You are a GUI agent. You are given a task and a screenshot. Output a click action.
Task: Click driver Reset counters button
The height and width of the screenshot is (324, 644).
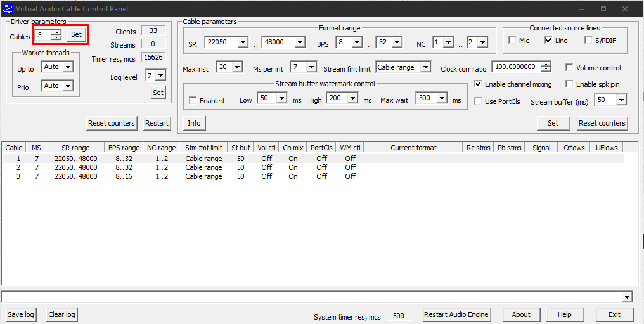[x=112, y=123]
